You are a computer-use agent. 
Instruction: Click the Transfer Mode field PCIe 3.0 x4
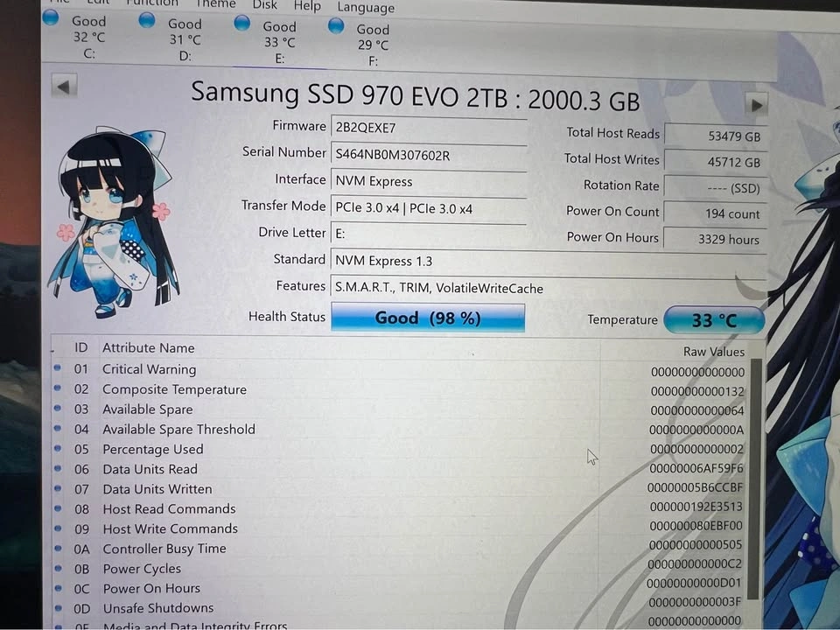(x=429, y=208)
